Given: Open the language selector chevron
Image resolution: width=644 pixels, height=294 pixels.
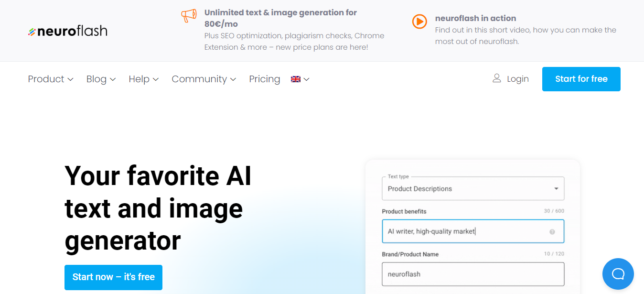Looking at the screenshot, I should pyautogui.click(x=306, y=79).
